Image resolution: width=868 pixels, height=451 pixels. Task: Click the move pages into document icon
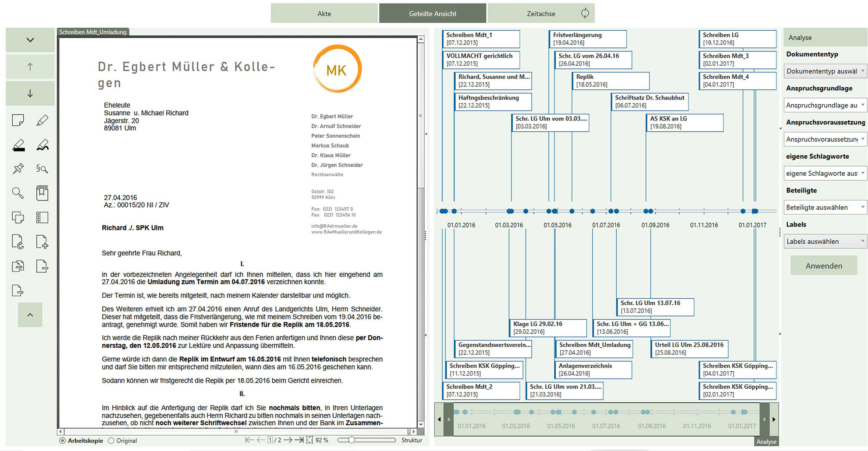click(x=18, y=266)
